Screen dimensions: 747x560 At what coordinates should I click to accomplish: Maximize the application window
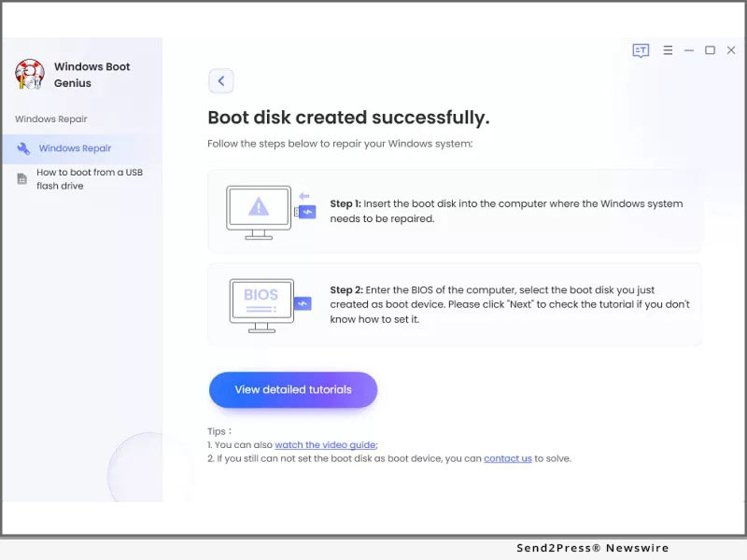point(710,50)
